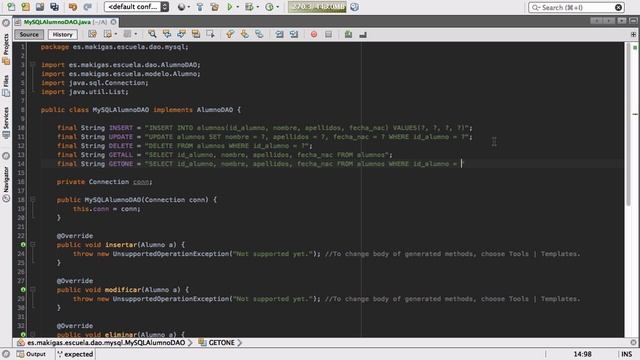The width and height of the screenshot is (640, 360).
Task: Click the Toggle Bookmark icon
Action: click(259, 34)
